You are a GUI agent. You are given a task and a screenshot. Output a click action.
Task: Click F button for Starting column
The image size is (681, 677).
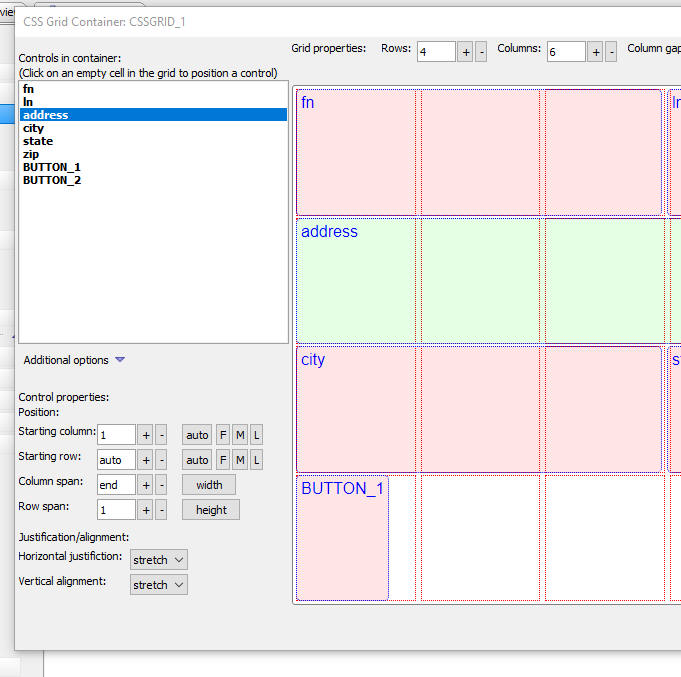(223, 435)
